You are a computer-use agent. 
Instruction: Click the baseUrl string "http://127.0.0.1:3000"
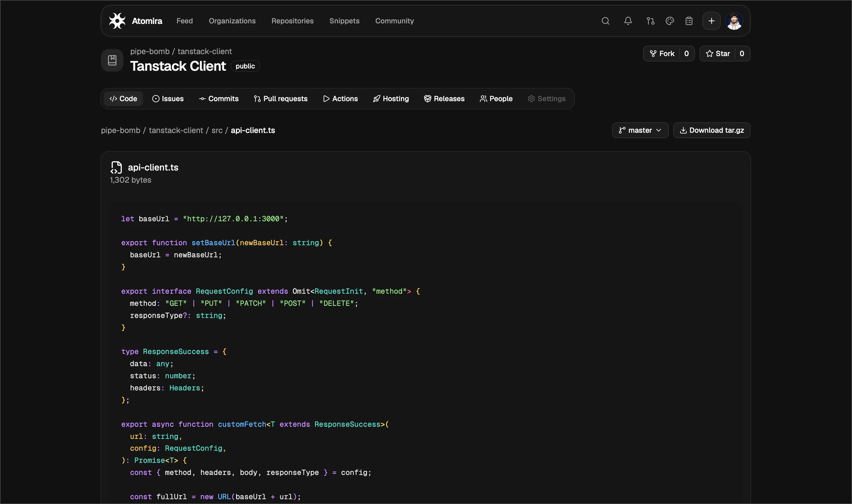pyautogui.click(x=233, y=219)
